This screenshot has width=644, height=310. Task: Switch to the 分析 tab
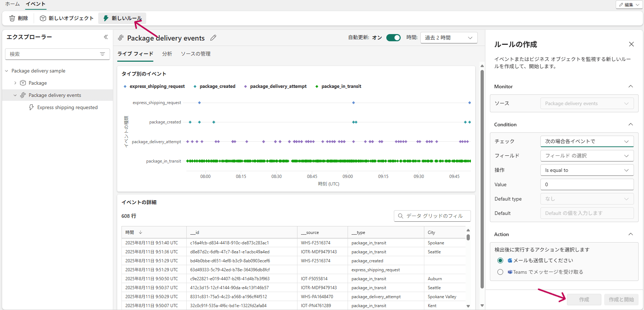pyautogui.click(x=167, y=54)
